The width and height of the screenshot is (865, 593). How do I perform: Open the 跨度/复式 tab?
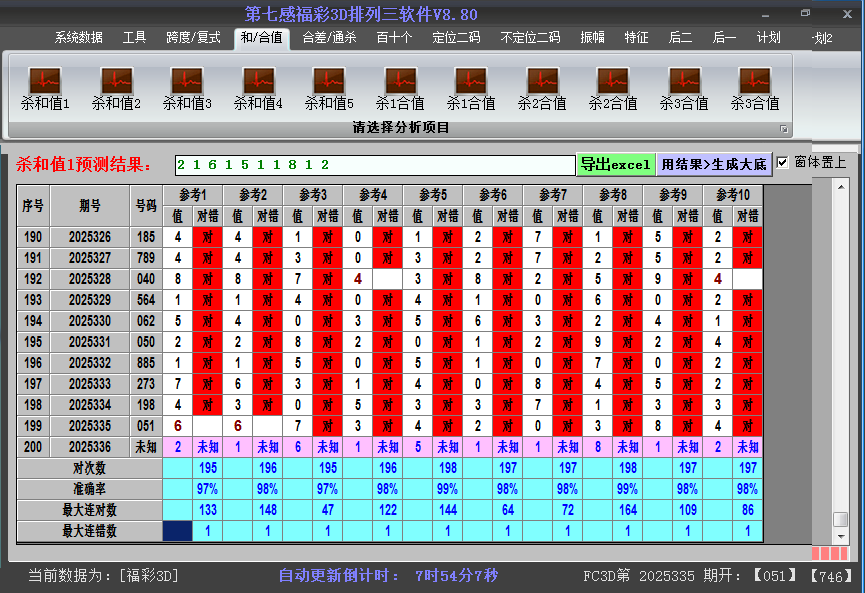(193, 38)
